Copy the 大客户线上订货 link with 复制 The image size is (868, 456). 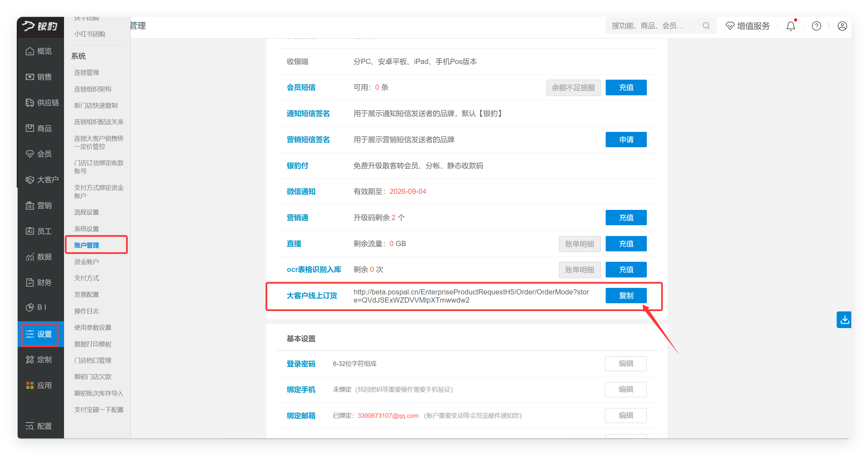[626, 295]
